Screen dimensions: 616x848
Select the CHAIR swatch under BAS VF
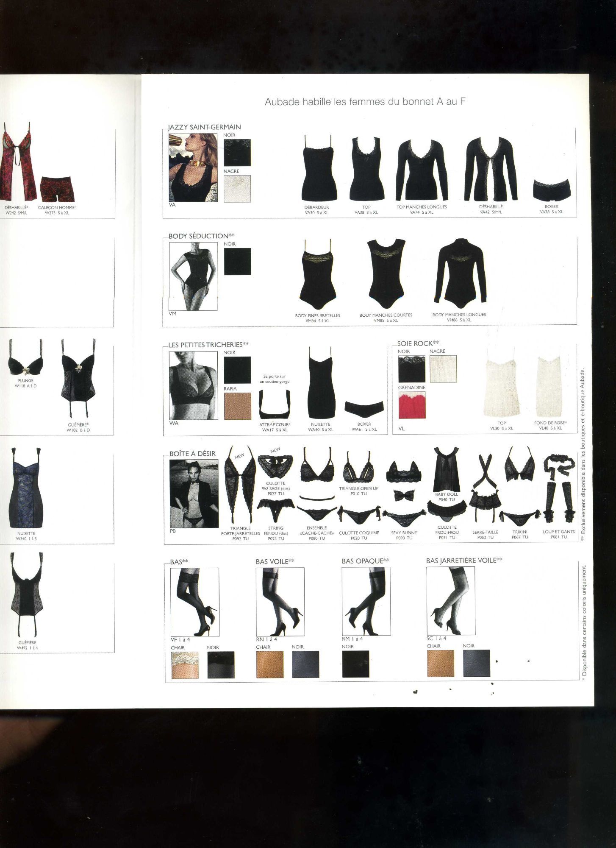click(185, 665)
